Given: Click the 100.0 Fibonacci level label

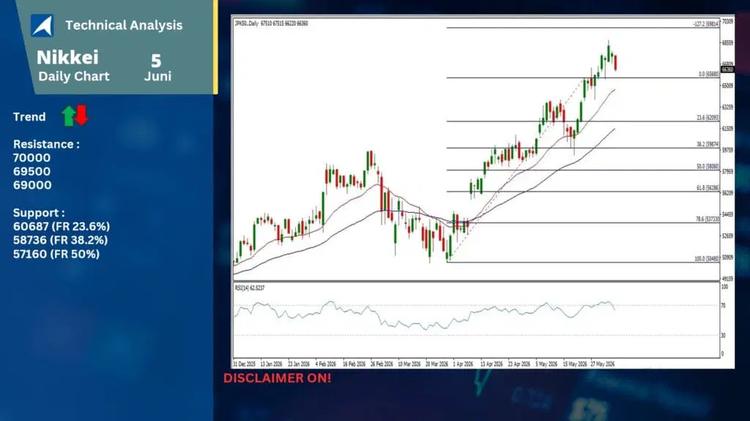Looking at the screenshot, I should (707, 259).
